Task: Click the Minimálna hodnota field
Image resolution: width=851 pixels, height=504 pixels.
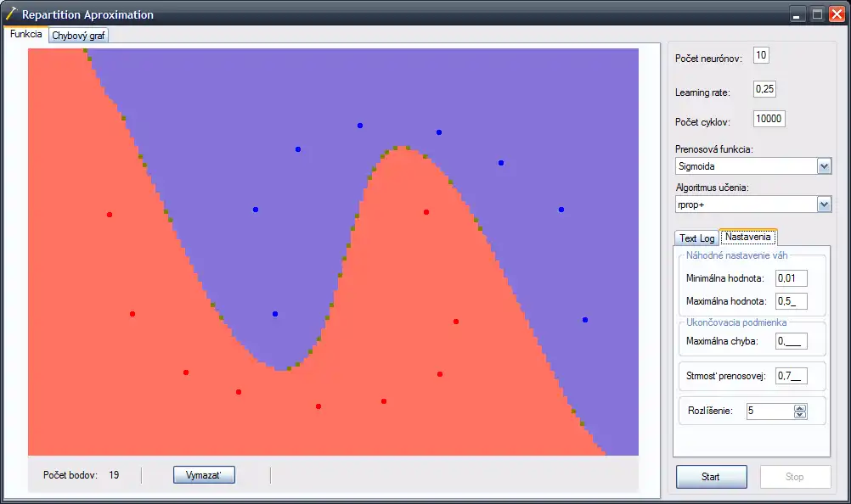Action: pos(792,278)
